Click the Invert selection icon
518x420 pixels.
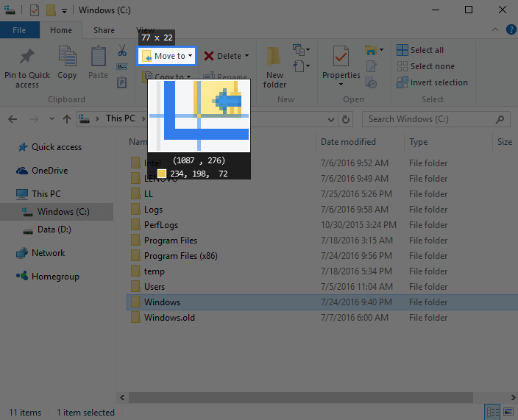click(x=402, y=82)
